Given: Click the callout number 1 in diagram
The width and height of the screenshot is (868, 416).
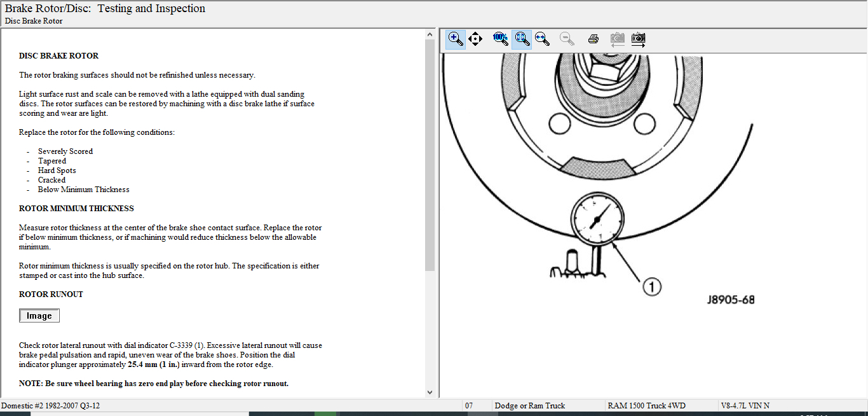Looking at the screenshot, I should 652,287.
